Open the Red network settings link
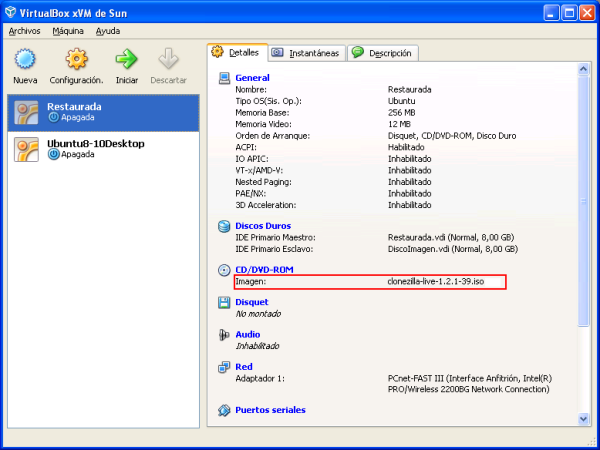The image size is (600, 450). click(243, 367)
